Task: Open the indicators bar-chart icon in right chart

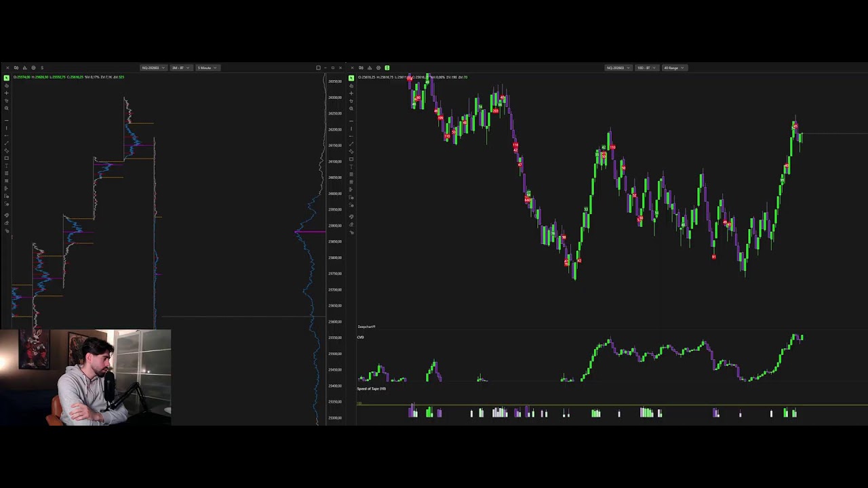Action: 370,68
